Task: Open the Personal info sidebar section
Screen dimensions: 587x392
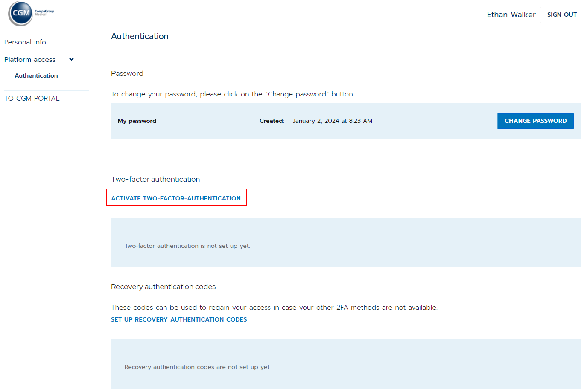Action: point(25,42)
